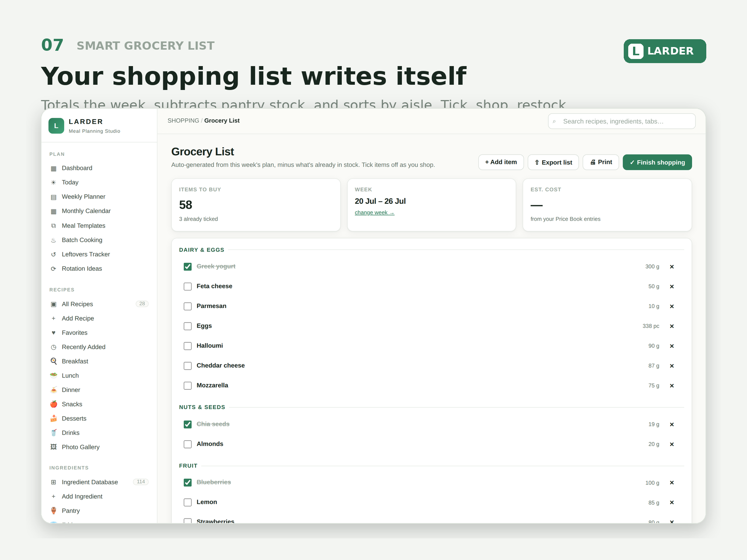747x560 pixels.
Task: Select the Rotation Ideas icon
Action: pyautogui.click(x=53, y=269)
